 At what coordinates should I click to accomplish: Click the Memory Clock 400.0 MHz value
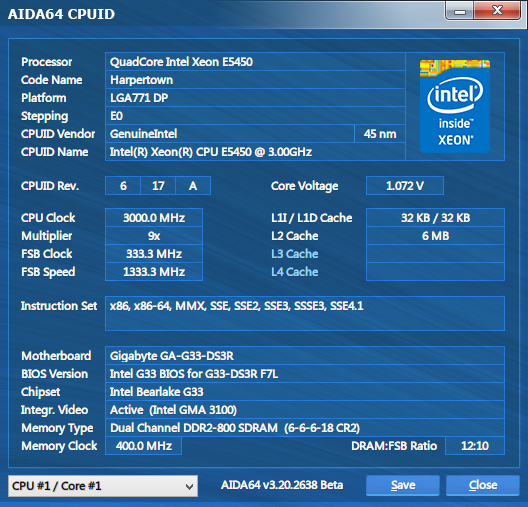[143, 446]
